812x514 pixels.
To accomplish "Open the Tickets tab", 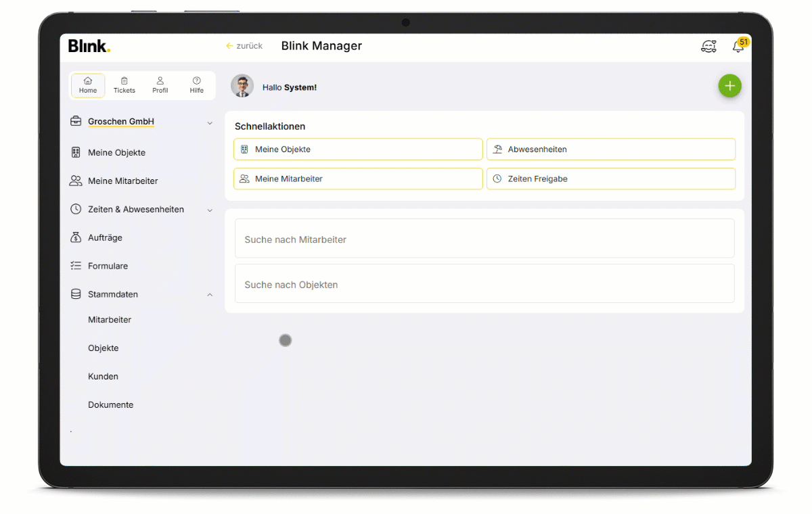I will pos(125,85).
